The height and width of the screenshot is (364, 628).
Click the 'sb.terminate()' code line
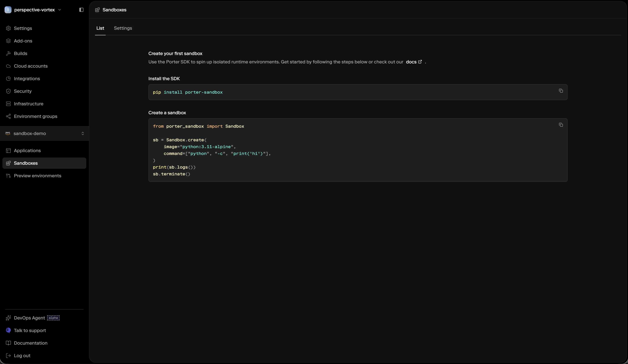[x=171, y=174]
